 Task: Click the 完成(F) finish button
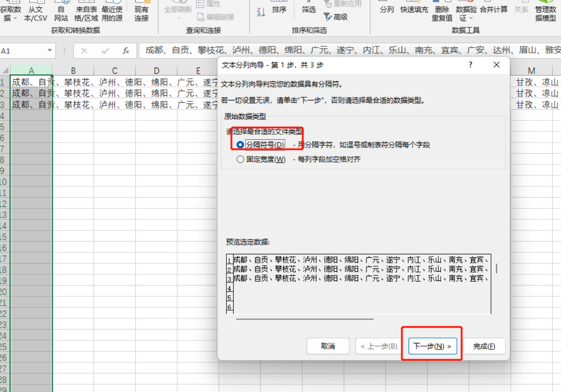[484, 346]
